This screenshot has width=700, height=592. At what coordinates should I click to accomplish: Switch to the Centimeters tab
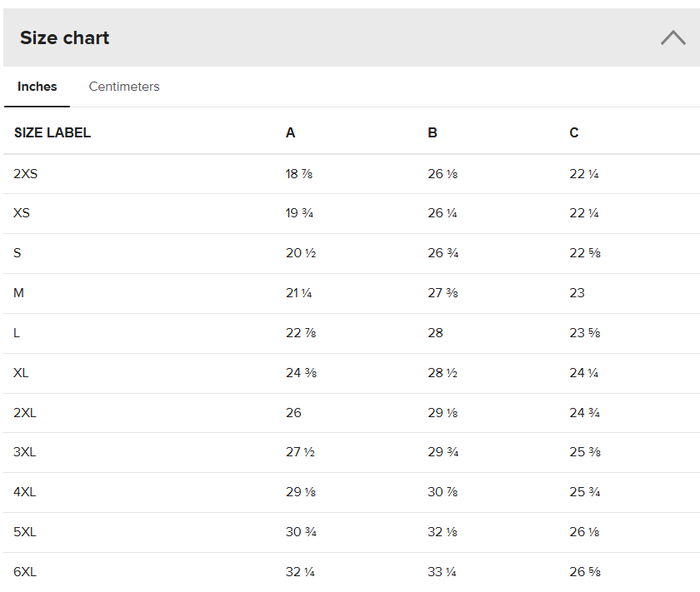point(124,87)
